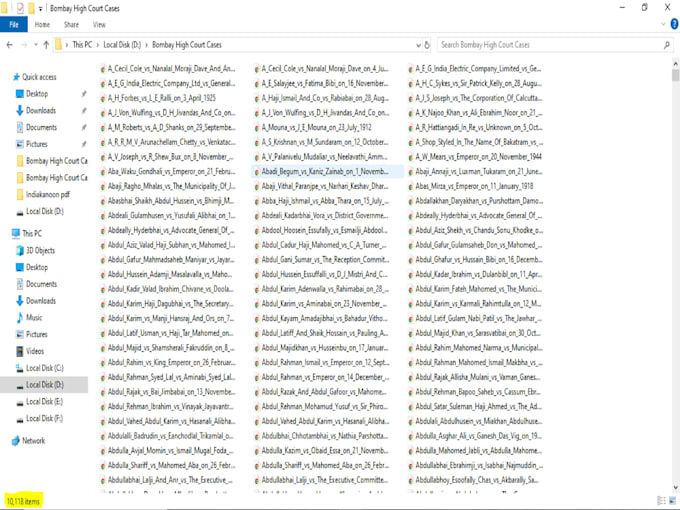Go up one folder level
The width and height of the screenshot is (680, 510).
point(46,45)
